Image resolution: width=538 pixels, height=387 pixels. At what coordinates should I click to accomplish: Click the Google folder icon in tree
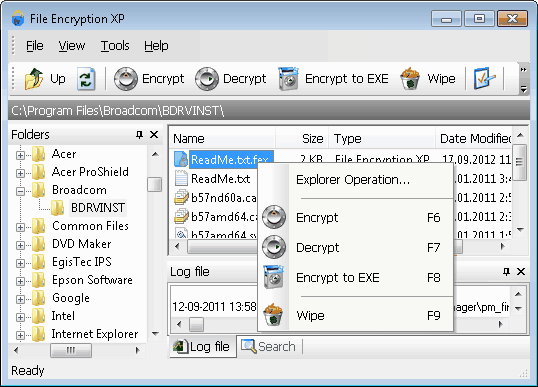coord(38,298)
